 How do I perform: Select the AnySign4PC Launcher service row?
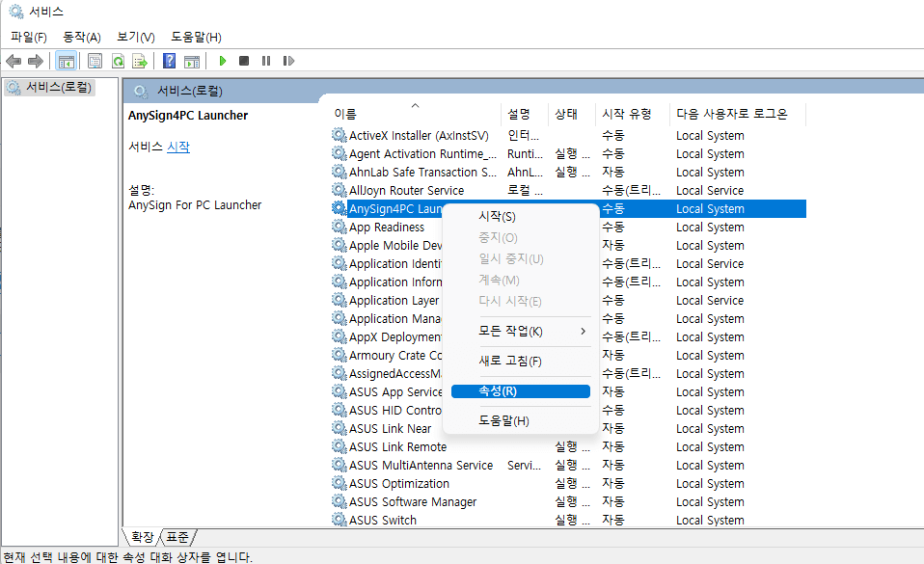pos(405,208)
